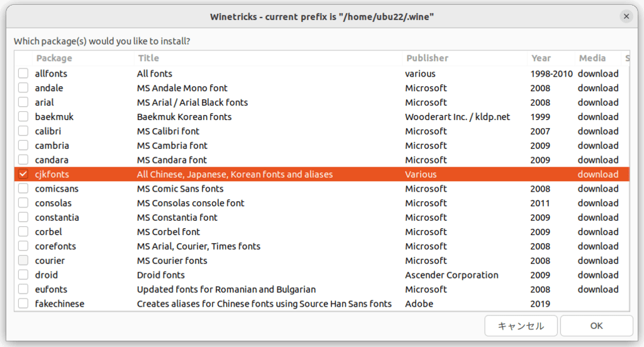Select the eufonts Romanian and Bulgarian row
The height and width of the screenshot is (347, 644).
click(x=321, y=289)
